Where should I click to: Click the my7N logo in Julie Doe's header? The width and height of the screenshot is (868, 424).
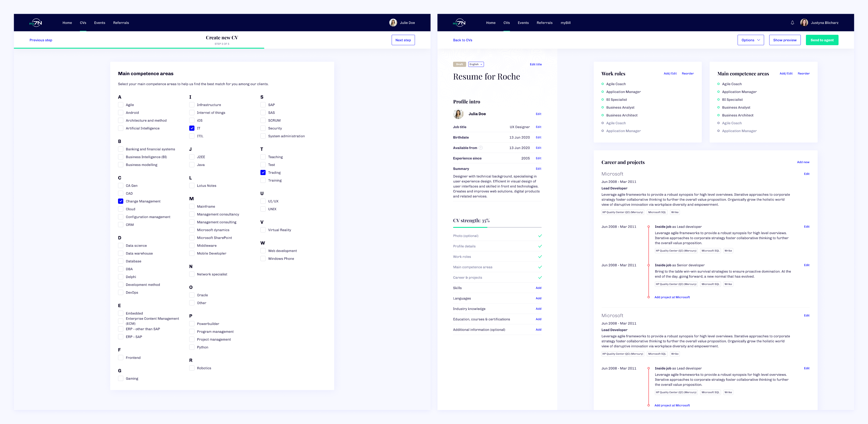[x=36, y=23]
